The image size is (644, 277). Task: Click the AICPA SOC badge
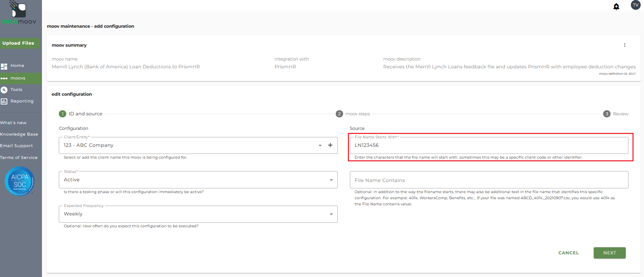point(20,181)
